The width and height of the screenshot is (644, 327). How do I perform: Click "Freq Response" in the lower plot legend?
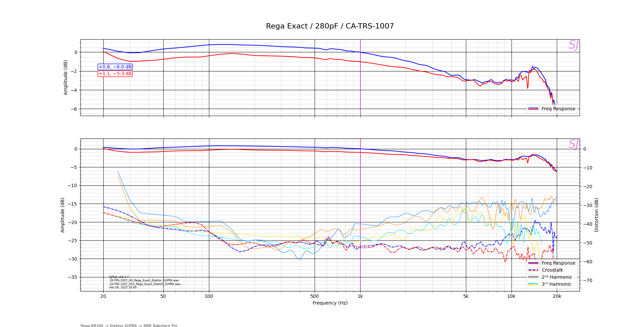(558, 263)
